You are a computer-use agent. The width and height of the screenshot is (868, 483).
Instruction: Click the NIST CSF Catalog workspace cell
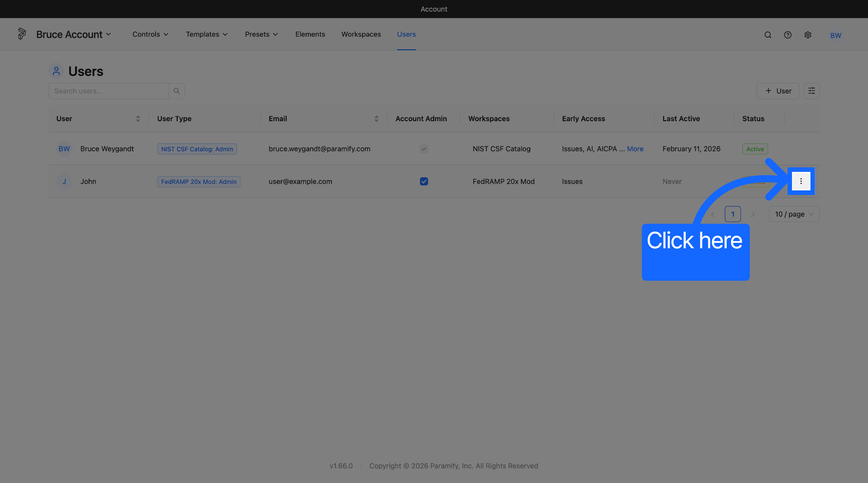(501, 149)
